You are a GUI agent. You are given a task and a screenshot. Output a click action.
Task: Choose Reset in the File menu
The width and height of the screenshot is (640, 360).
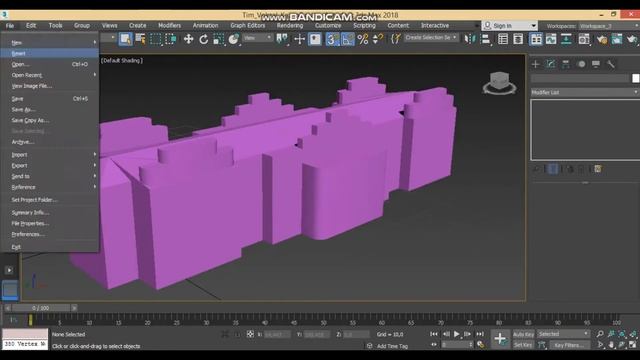click(49, 53)
